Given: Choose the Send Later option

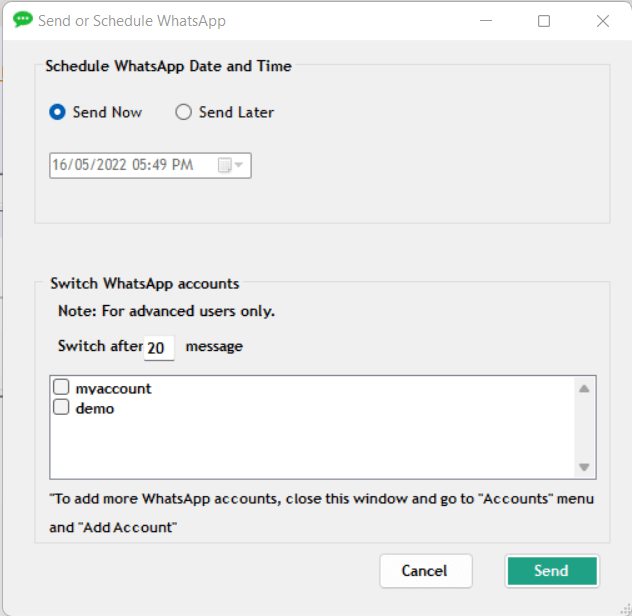Looking at the screenshot, I should 184,113.
